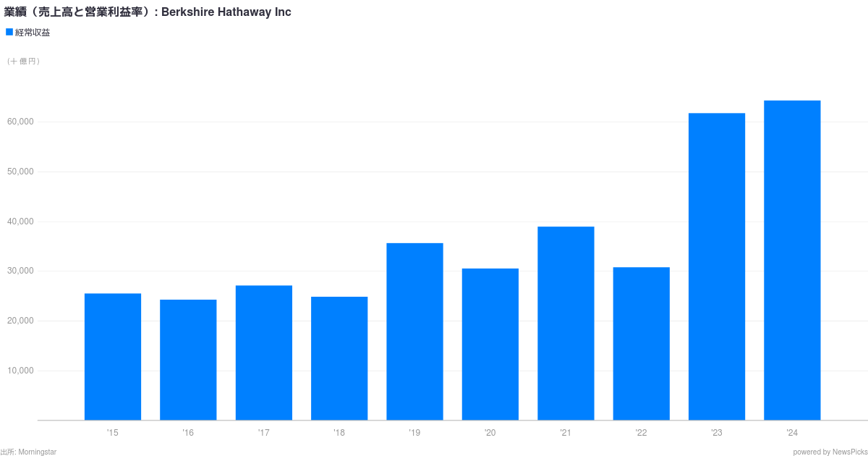
Task: Click the '24 x-axis year label
Action: 792,433
